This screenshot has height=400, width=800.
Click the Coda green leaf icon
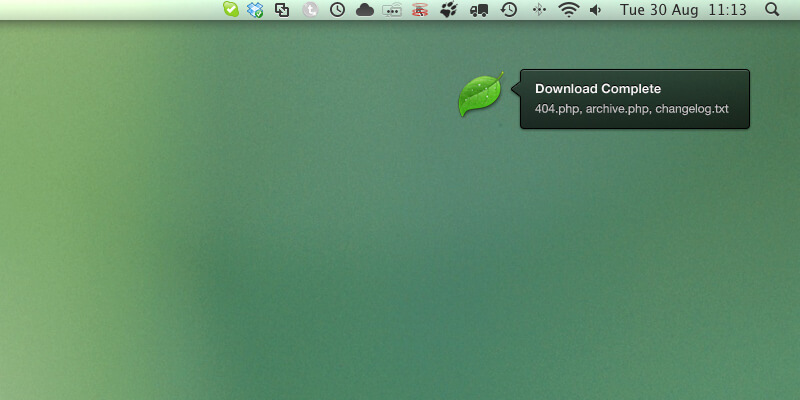[480, 94]
